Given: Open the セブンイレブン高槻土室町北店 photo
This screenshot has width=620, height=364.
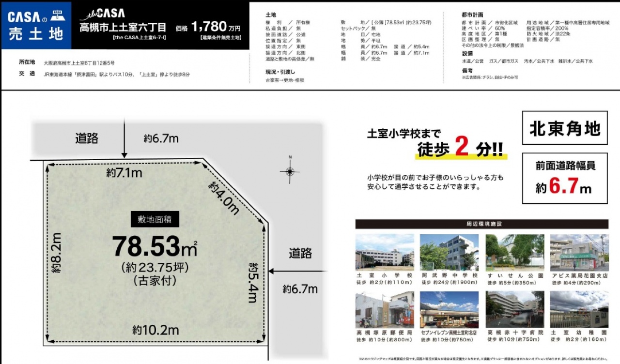Looking at the screenshot, I should [x=449, y=309].
